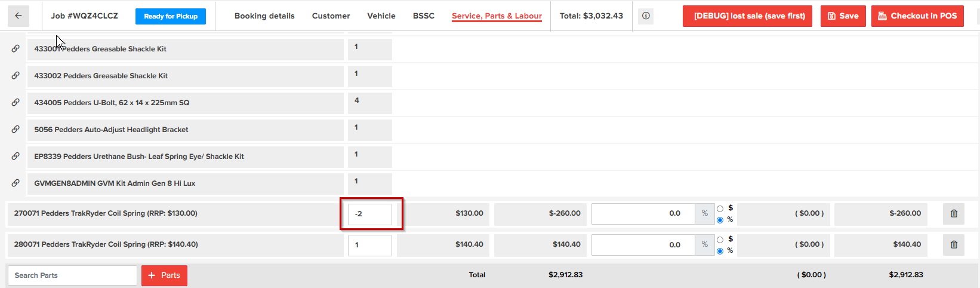
Task: Select dollar discount for 280071 coil spring
Action: point(720,240)
